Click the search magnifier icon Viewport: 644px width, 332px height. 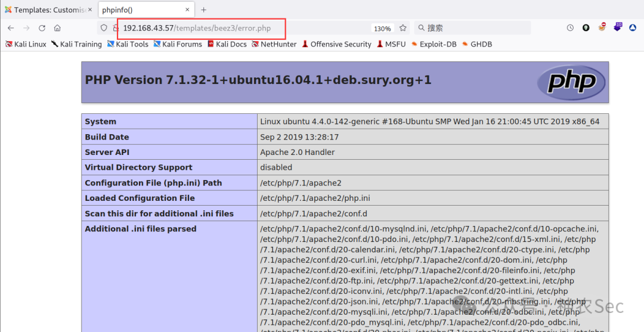point(422,28)
